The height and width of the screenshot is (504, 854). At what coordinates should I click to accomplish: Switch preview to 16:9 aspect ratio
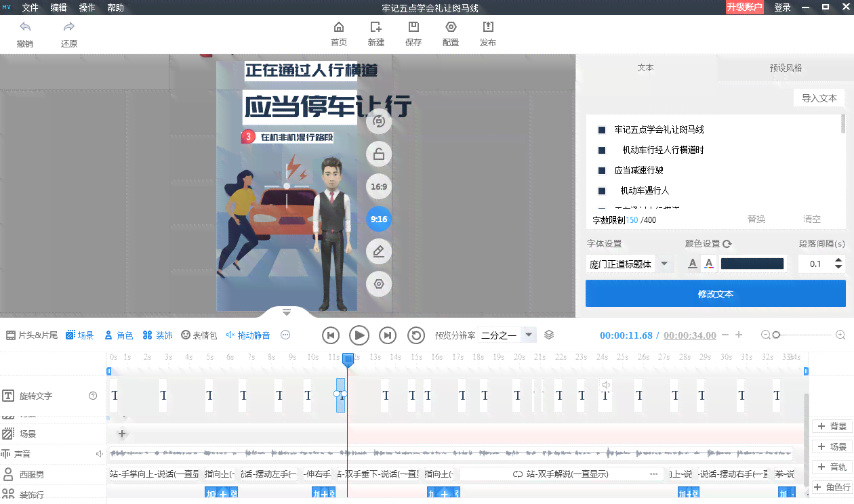379,187
